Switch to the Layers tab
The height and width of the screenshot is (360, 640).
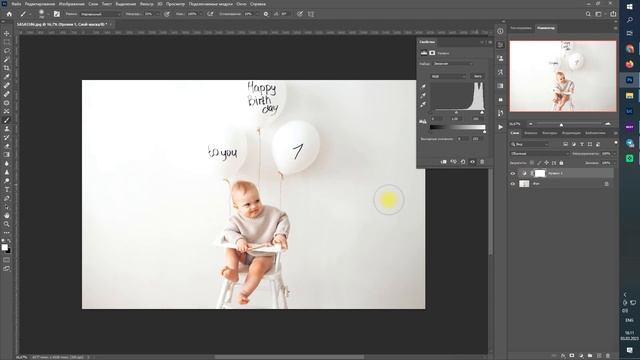point(515,133)
